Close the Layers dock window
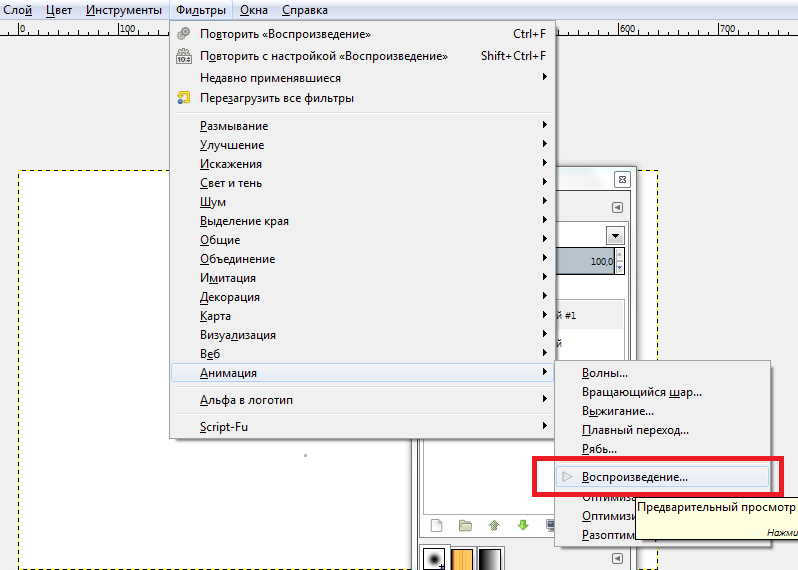 [622, 179]
